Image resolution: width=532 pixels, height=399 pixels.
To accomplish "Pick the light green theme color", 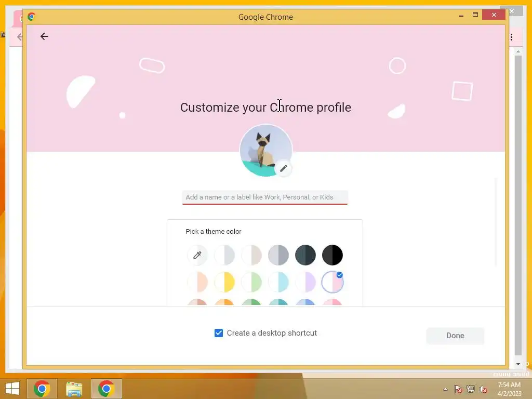I will (x=251, y=282).
